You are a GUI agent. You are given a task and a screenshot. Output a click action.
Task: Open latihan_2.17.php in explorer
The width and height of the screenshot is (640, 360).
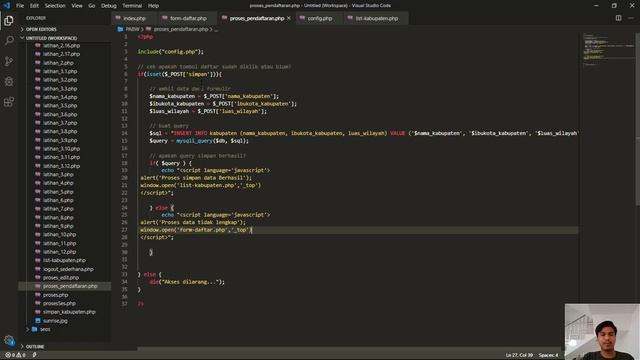pos(61,54)
